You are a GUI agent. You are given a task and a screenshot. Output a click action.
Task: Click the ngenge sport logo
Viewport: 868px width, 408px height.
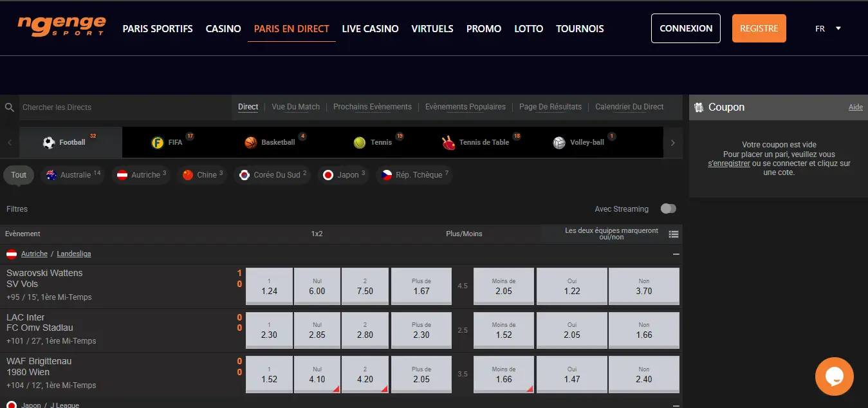(61, 27)
